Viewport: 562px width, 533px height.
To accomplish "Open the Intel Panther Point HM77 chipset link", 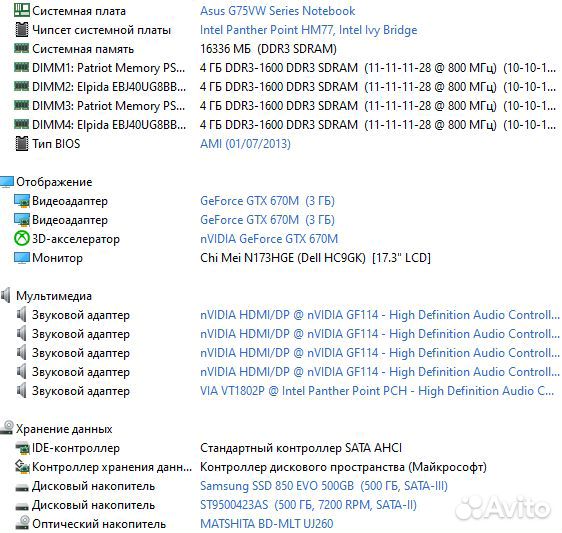I will (x=308, y=30).
